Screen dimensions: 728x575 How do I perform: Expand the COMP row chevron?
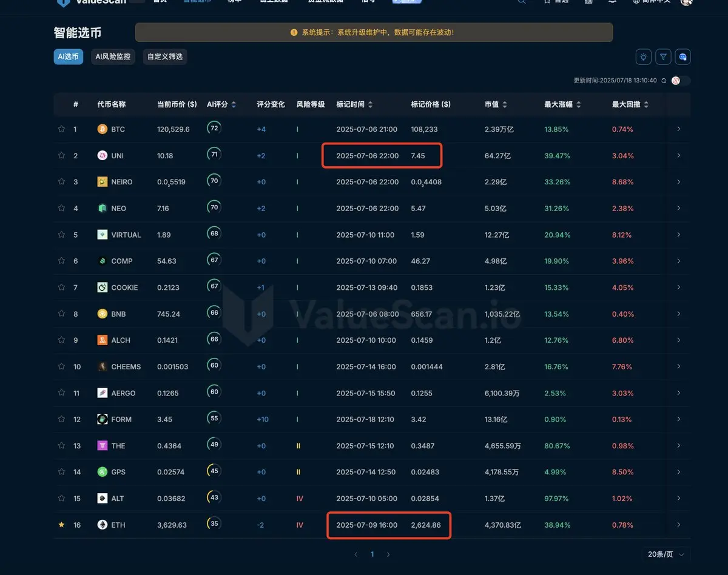coord(679,261)
